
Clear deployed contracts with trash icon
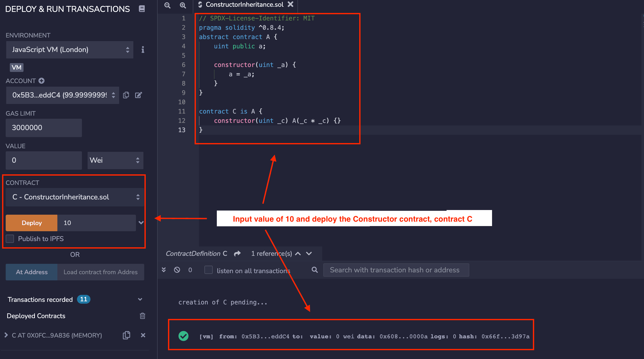coord(142,316)
